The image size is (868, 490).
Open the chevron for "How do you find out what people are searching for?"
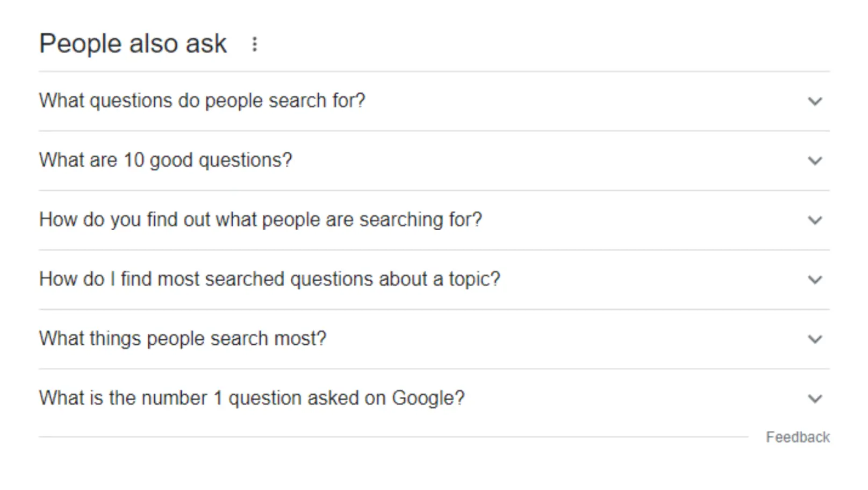815,219
